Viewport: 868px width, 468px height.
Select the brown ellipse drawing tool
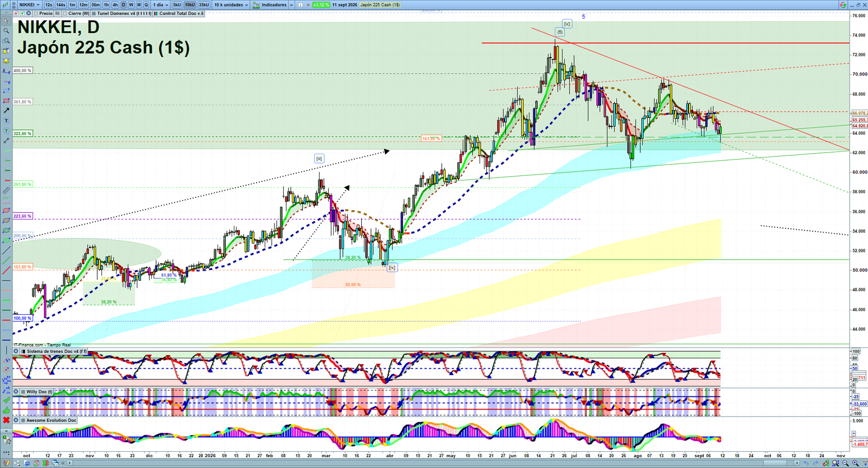(6, 220)
